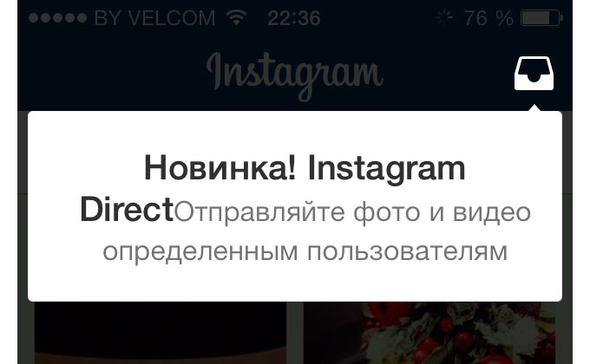Open the food photo thumbnail on right

pos(429,333)
